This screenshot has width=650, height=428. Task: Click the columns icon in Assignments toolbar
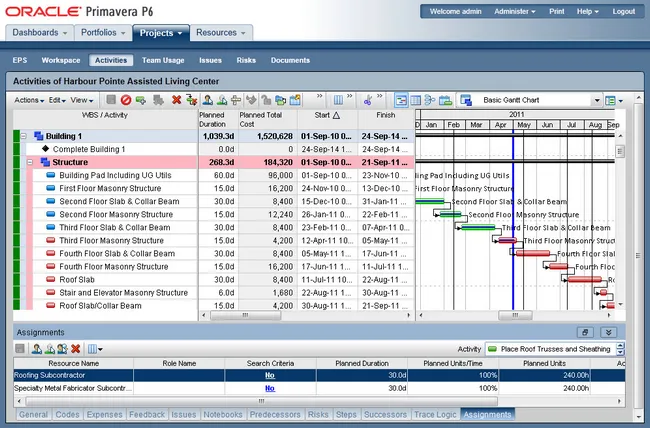[93, 349]
